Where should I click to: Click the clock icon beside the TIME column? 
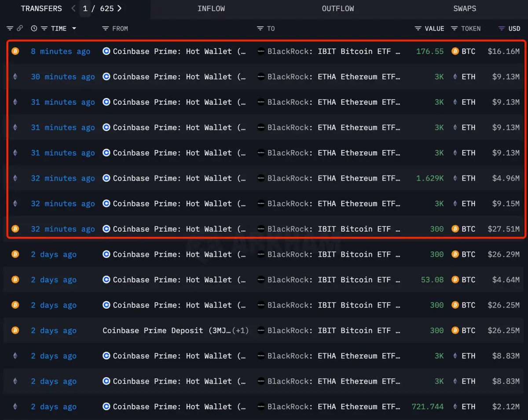(x=34, y=29)
